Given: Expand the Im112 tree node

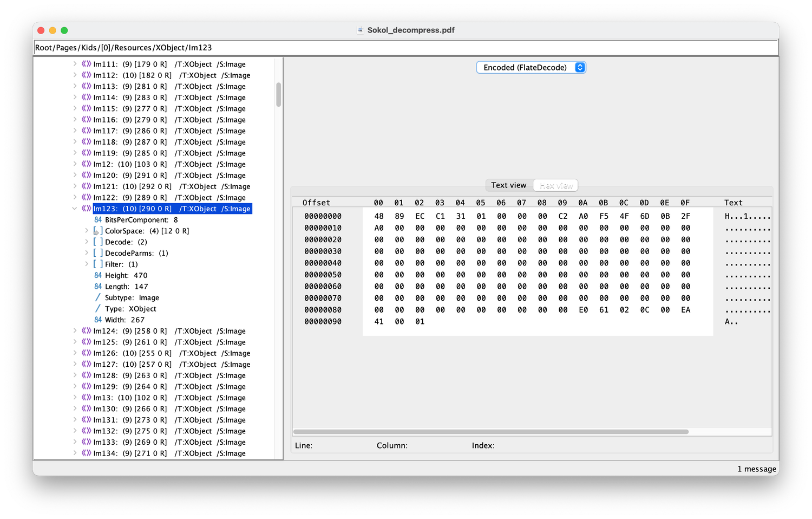Looking at the screenshot, I should (x=75, y=75).
